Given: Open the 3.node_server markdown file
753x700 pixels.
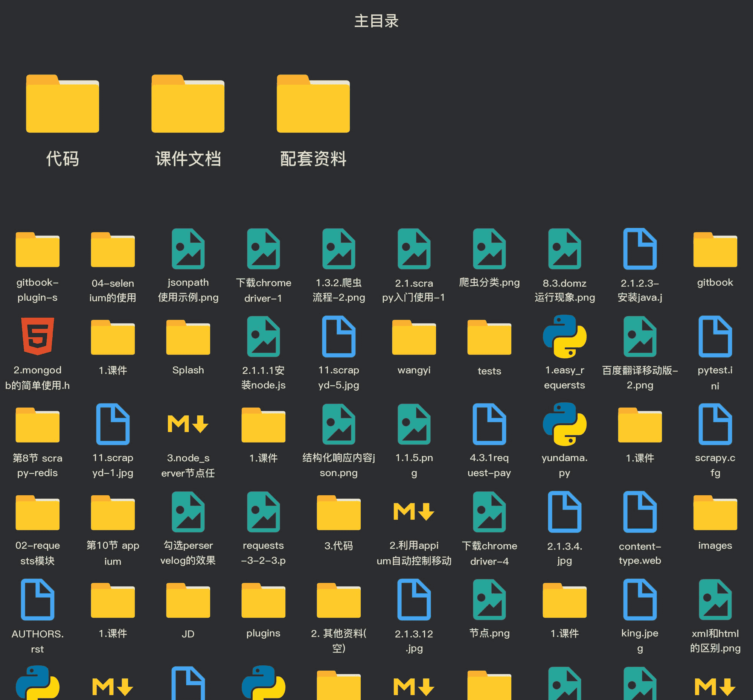Looking at the screenshot, I should click(x=188, y=425).
